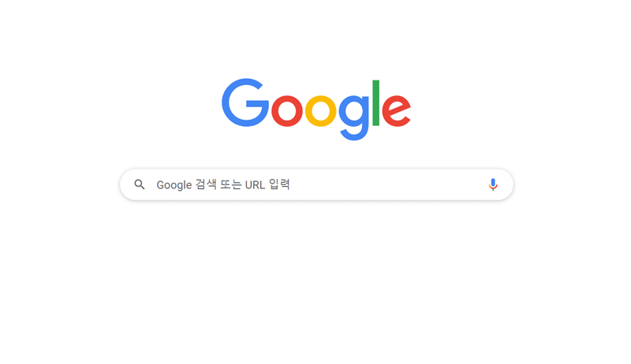The width and height of the screenshot is (631, 364).
Task: Click the blank page area below search bar
Action: click(x=316, y=281)
